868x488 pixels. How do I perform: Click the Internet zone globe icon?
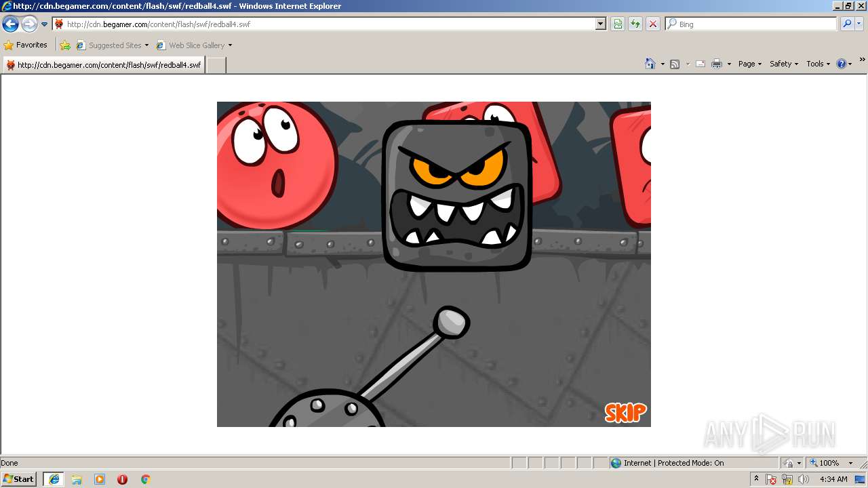point(616,463)
